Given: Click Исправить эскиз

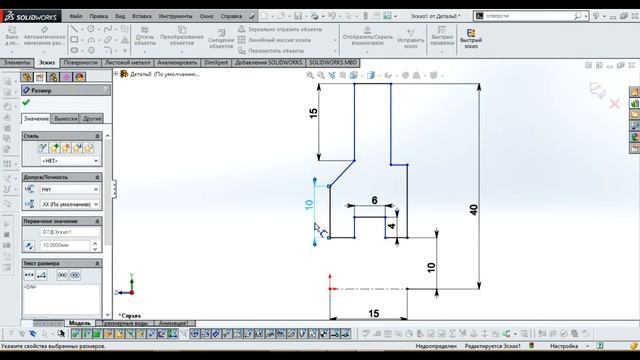Looking at the screenshot, I should (x=411, y=38).
